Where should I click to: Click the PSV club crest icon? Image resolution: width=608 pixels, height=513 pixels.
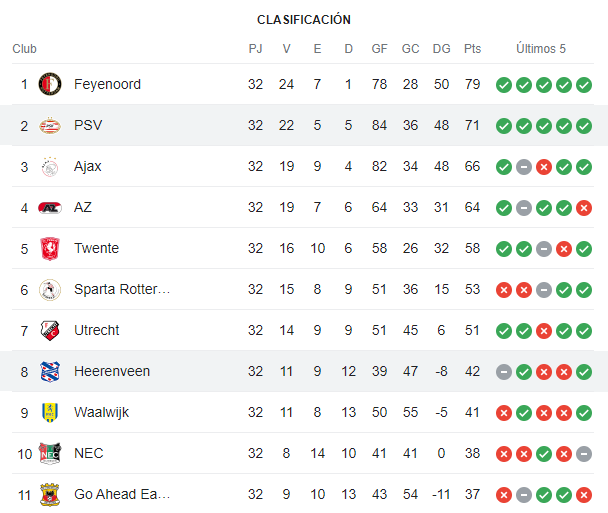point(50,125)
